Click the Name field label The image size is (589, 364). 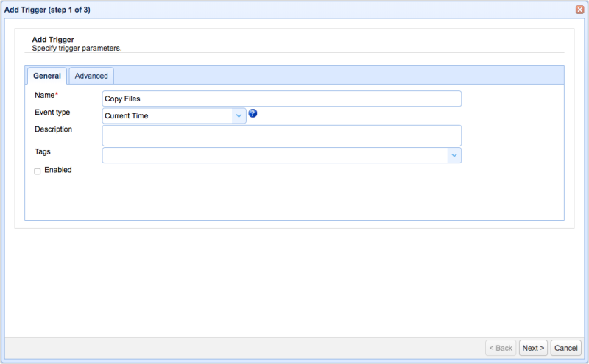(46, 95)
